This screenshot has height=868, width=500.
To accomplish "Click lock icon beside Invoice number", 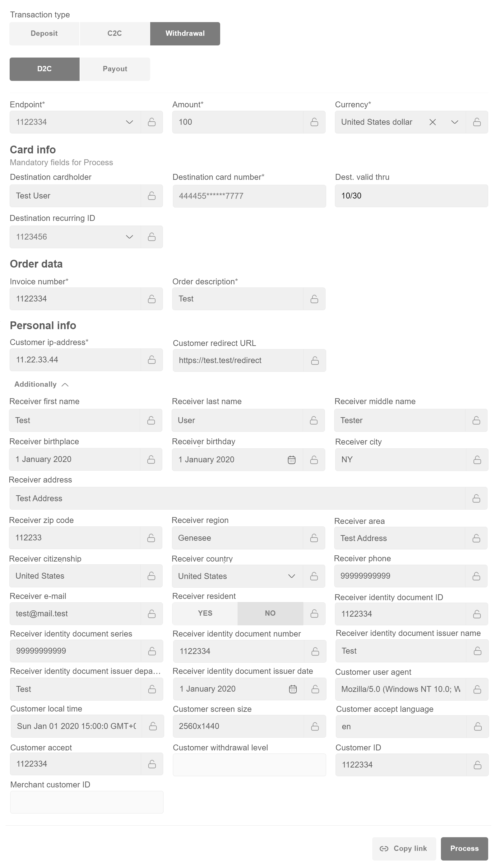I will click(x=151, y=299).
